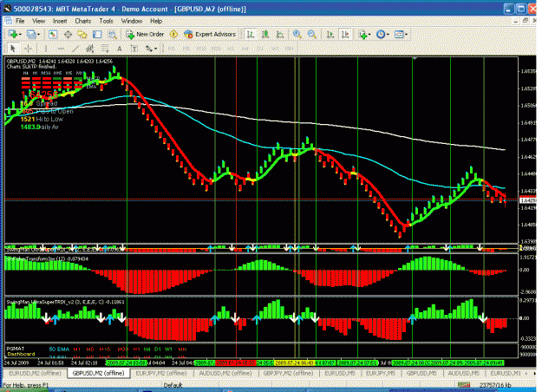Expand the Periods dropdown arrow
This screenshot has width=542, height=392.
point(388,35)
